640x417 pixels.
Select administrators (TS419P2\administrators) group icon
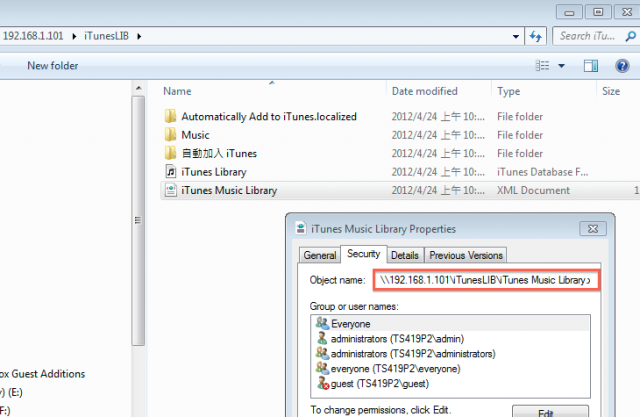(322, 353)
